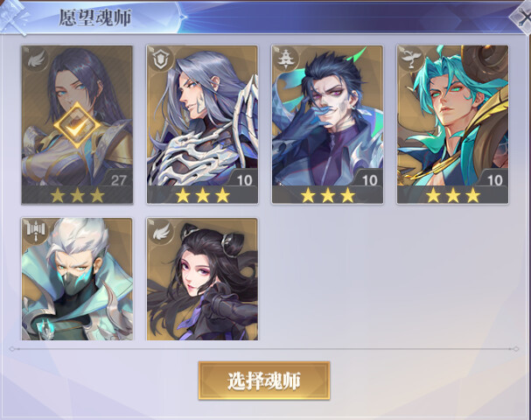Choose the white-haired masked soul master card

point(77,279)
